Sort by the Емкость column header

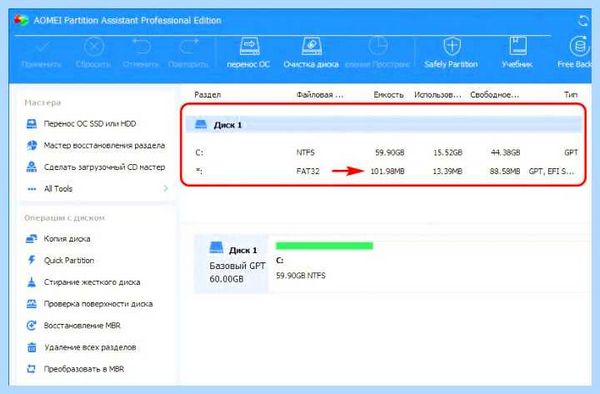[388, 95]
